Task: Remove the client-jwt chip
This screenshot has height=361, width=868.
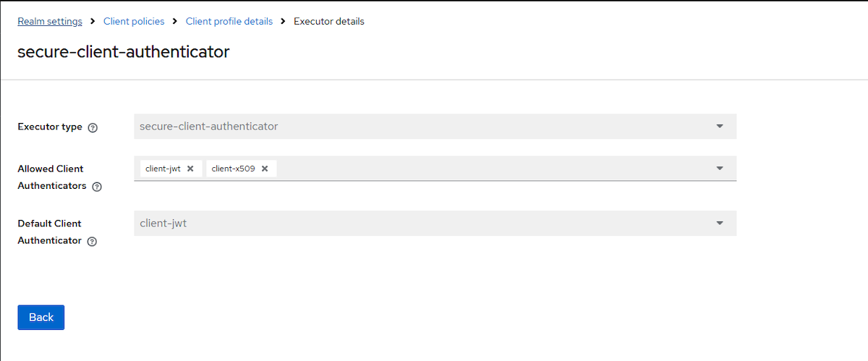Action: [x=190, y=169]
